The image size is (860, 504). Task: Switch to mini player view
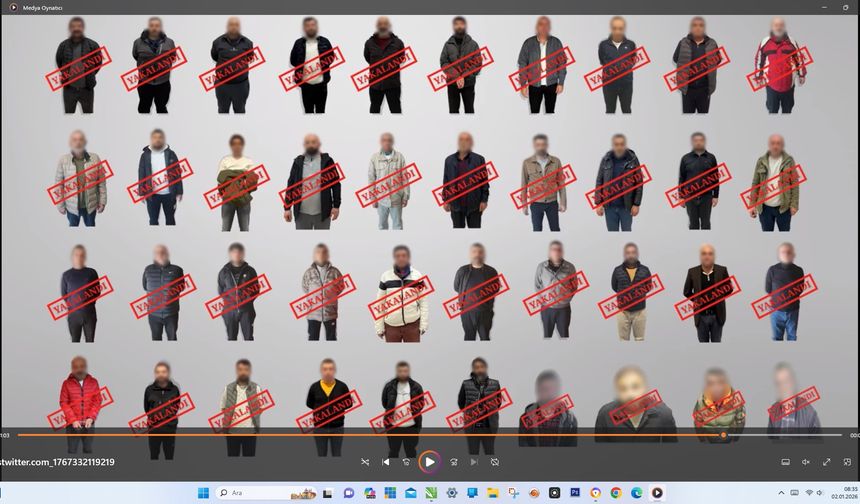coord(846,462)
